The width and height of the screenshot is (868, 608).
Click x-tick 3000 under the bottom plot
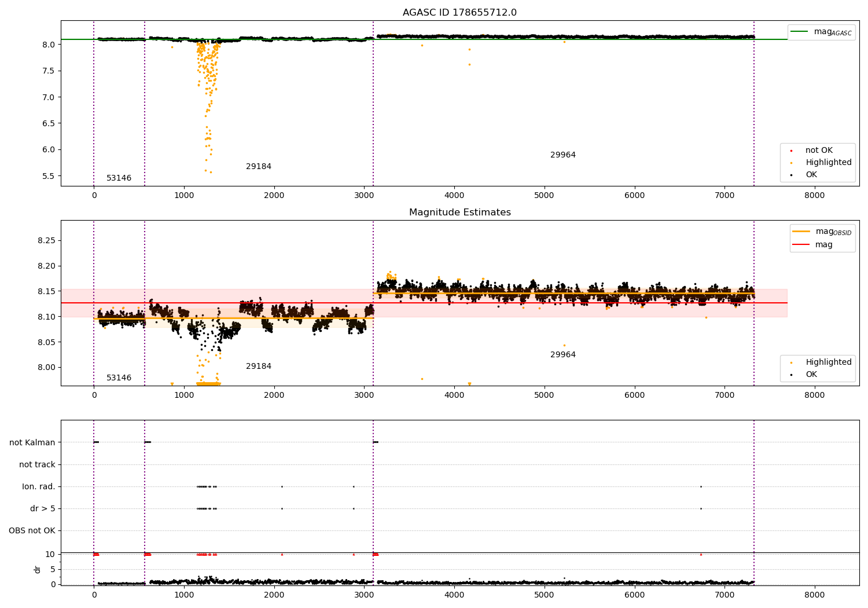[x=364, y=595]
